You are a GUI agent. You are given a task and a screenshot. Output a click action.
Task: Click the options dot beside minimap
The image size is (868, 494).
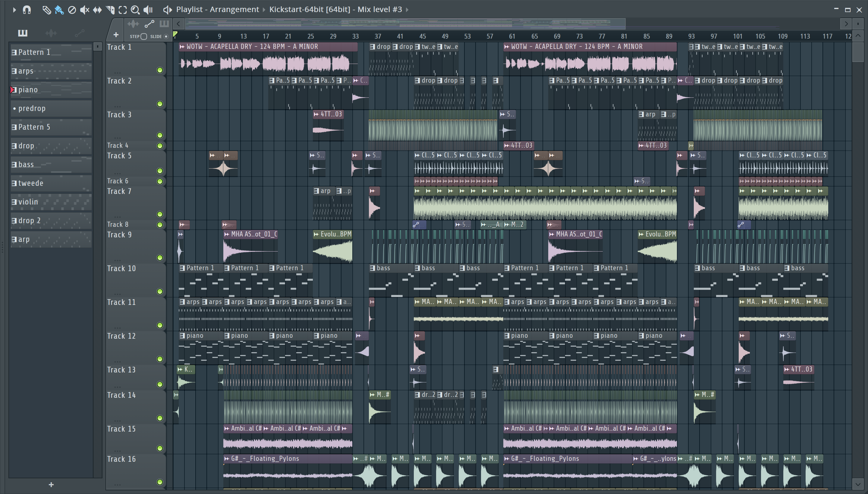[x=858, y=24]
